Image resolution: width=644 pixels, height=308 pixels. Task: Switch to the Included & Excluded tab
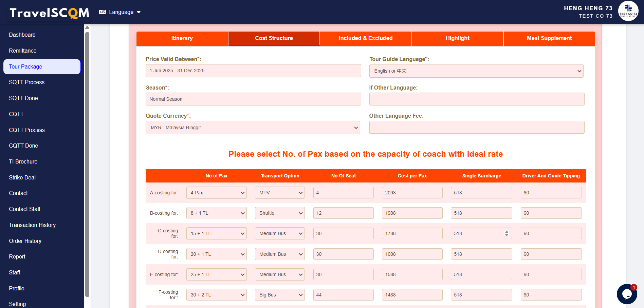(365, 38)
